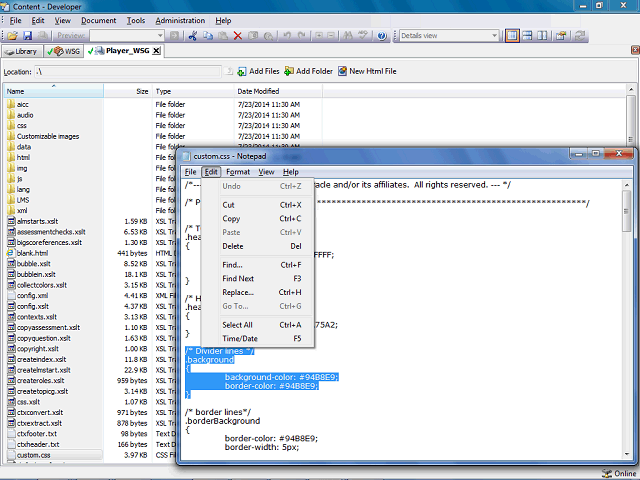The width and height of the screenshot is (640, 480).
Task: Click the binoculars Find toolbar icon
Action: (x=348, y=36)
